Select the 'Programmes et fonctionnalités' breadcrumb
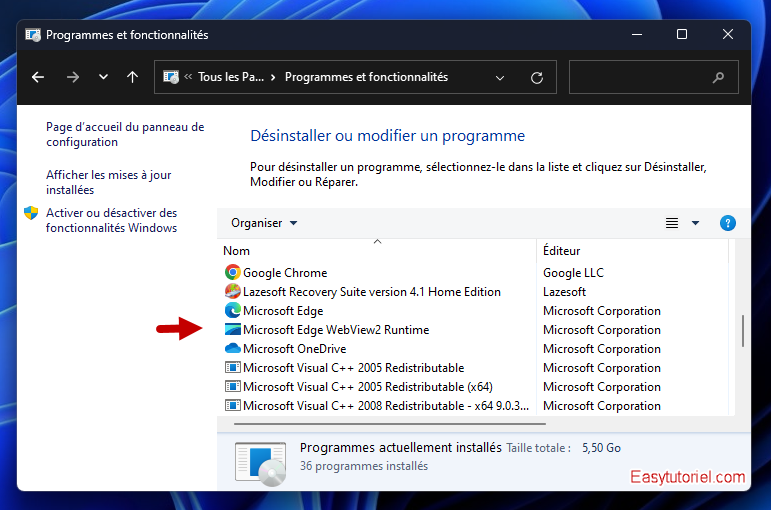Screen dimensions: 771x510 (x=366, y=77)
